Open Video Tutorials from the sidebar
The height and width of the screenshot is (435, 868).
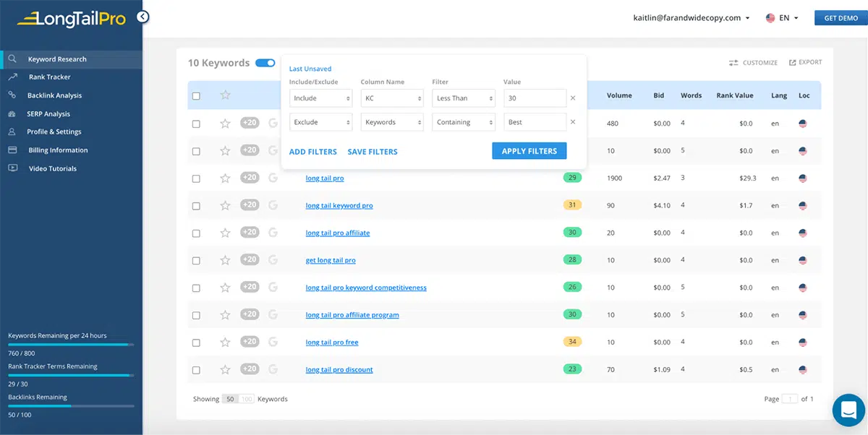point(52,169)
